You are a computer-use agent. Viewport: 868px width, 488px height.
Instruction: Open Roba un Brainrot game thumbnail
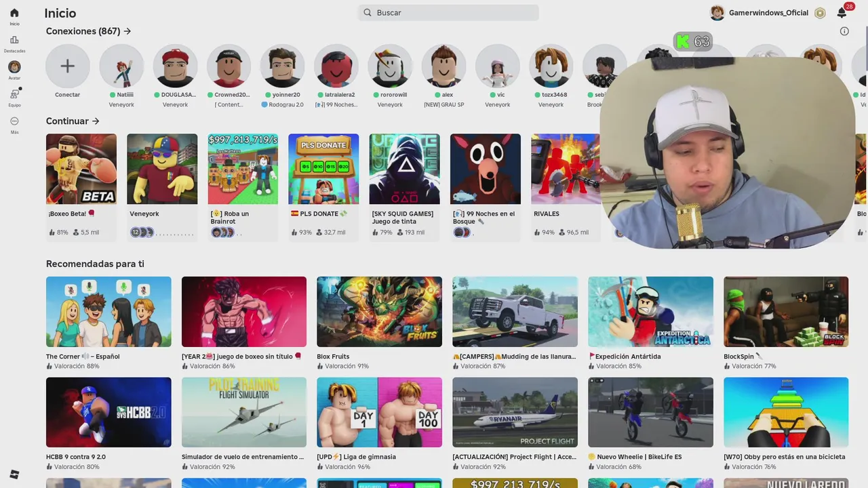click(243, 169)
